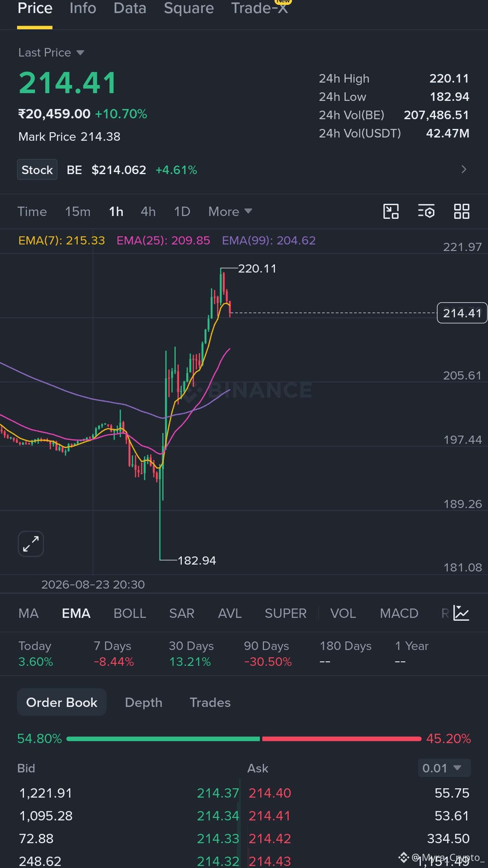Tap the 30 Days 13.21% performance
The width and height of the screenshot is (488, 868).
191,654
